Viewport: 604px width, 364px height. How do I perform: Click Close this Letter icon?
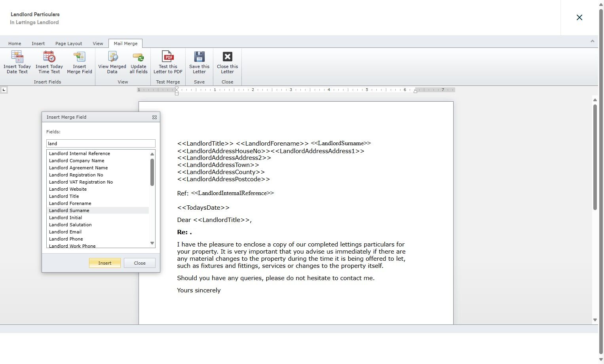pos(227,57)
